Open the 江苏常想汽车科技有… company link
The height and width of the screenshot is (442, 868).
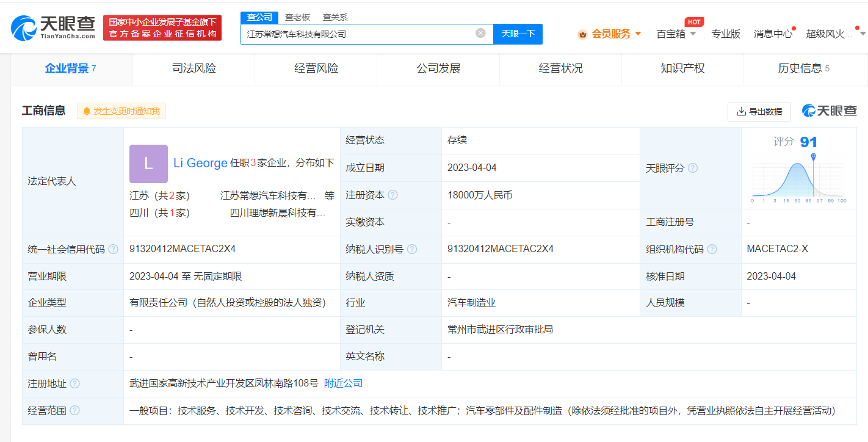click(x=269, y=196)
